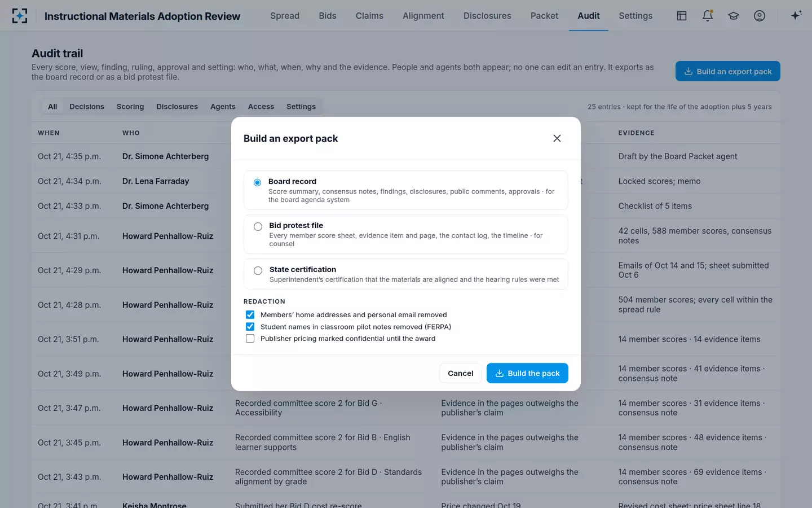Click the Build the pack button
Viewport: 812px width, 508px height.
[x=527, y=373]
